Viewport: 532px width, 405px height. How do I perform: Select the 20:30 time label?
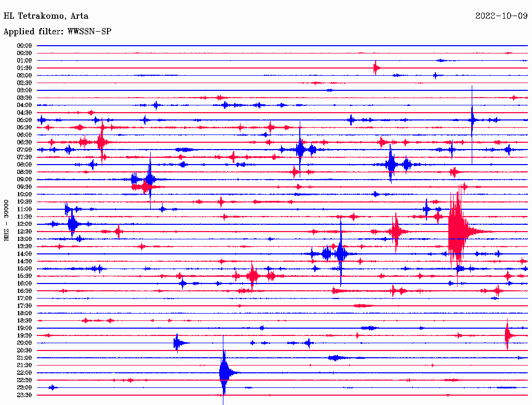point(24,350)
